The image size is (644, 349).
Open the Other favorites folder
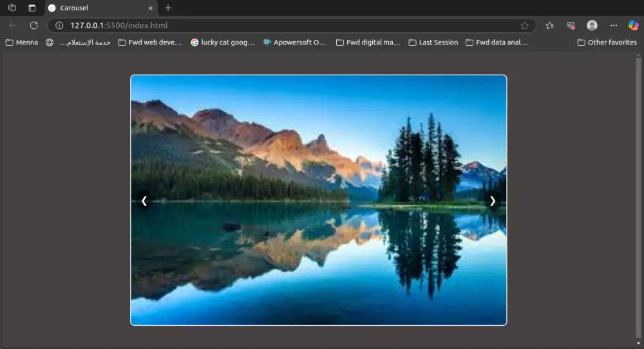click(607, 42)
